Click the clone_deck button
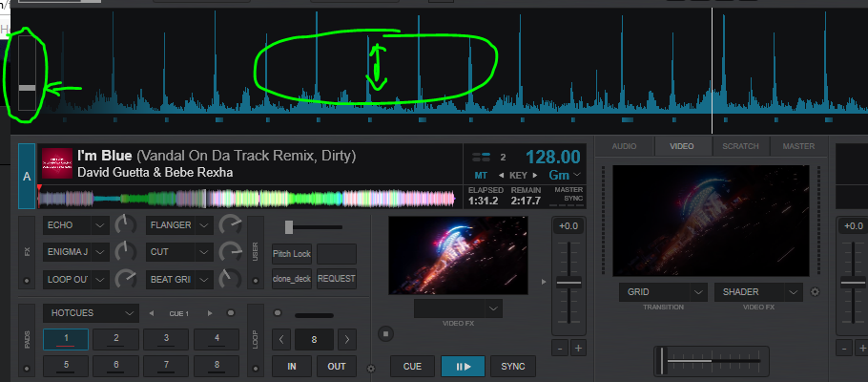868x382 pixels. pos(292,279)
